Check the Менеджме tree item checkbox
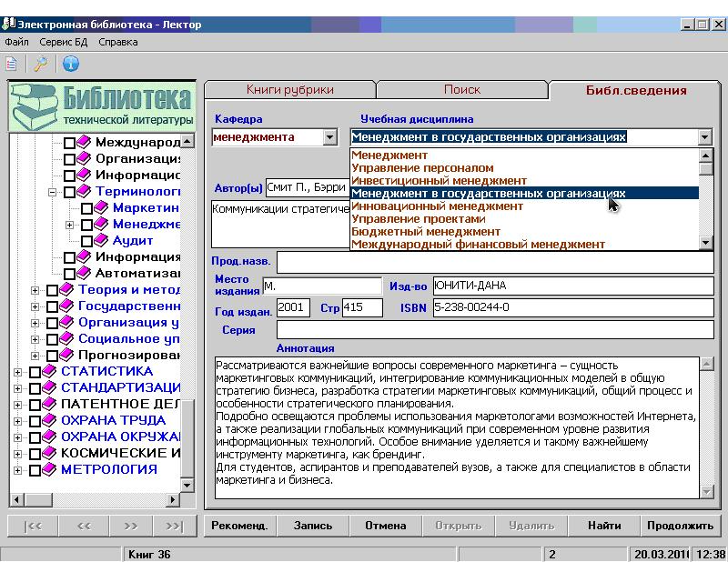The width and height of the screenshot is (728, 562). click(x=86, y=226)
